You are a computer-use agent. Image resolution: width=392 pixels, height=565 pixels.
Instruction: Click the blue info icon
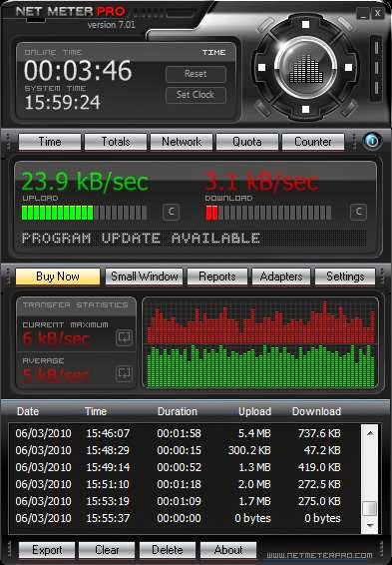click(372, 141)
